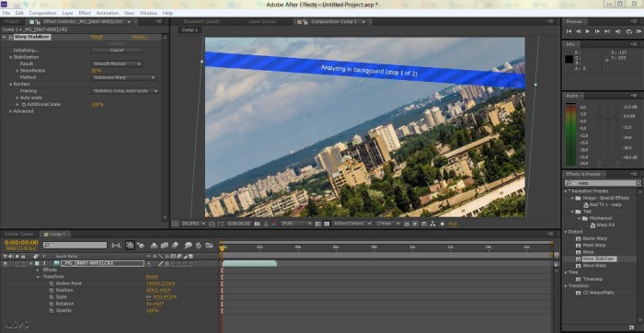Mute audio in Preview panel
Image resolution: width=644 pixels, height=333 pixels.
[618, 31]
